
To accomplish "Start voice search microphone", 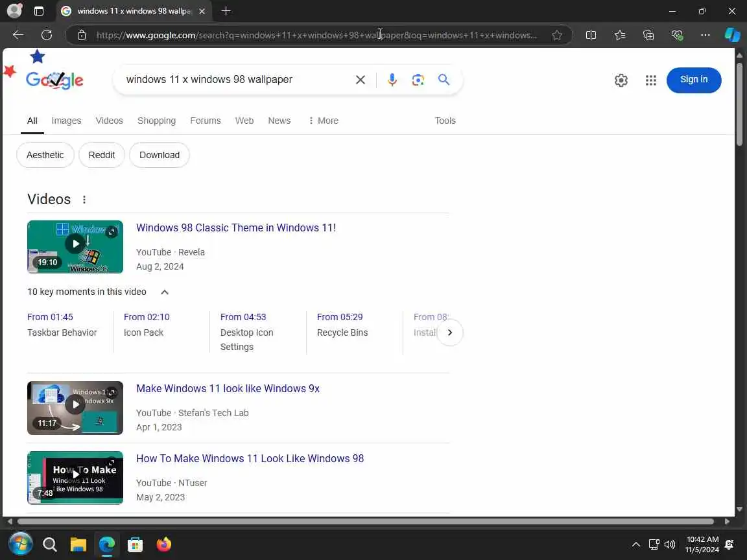I will [x=392, y=80].
